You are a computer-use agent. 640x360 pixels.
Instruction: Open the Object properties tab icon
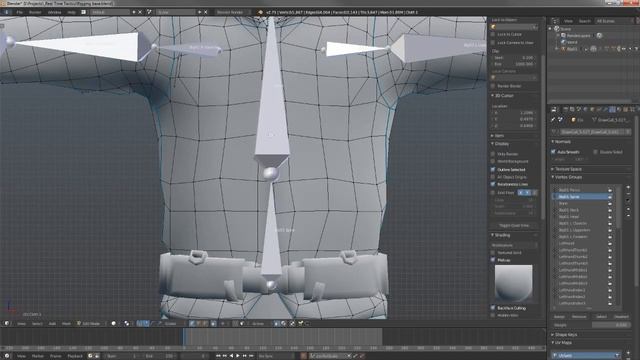pyautogui.click(x=592, y=109)
